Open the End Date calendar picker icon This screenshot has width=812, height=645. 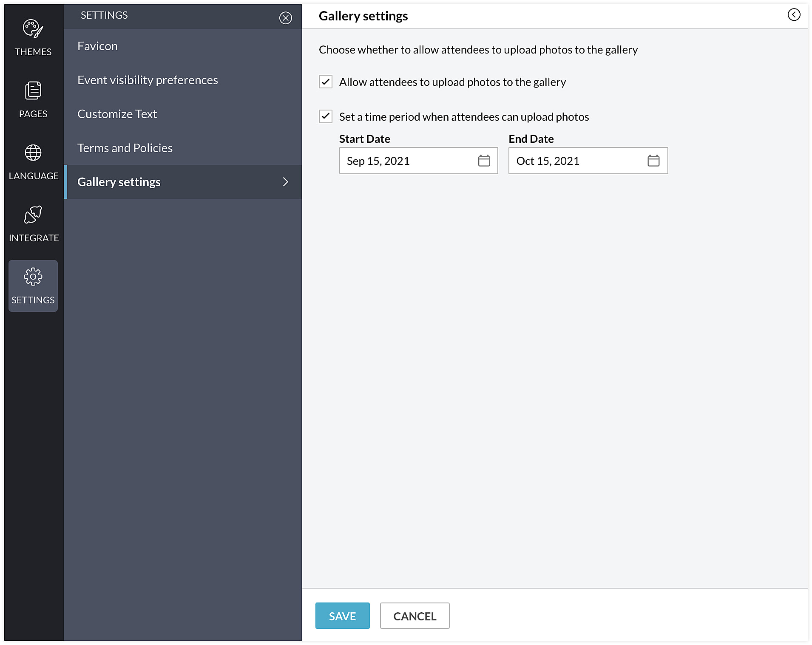(653, 161)
